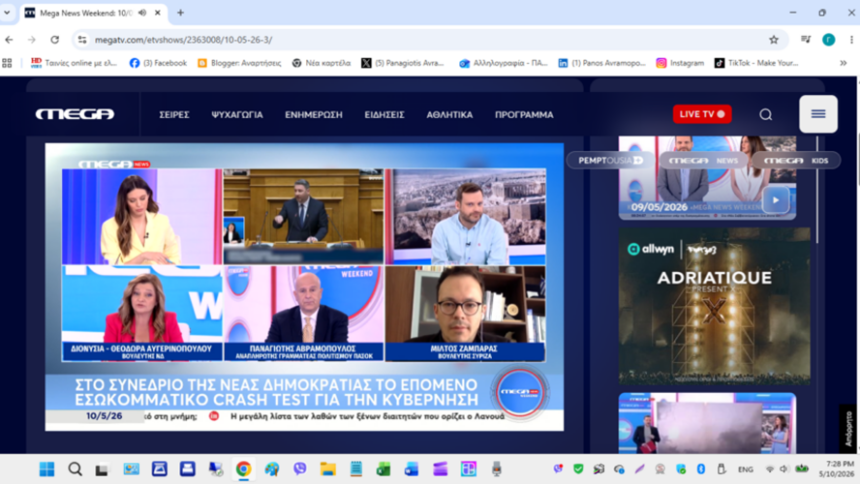Open the ΠΡΟΓΡΑΜΜΑ menu item
Image resolution: width=860 pixels, height=484 pixels.
tap(524, 115)
